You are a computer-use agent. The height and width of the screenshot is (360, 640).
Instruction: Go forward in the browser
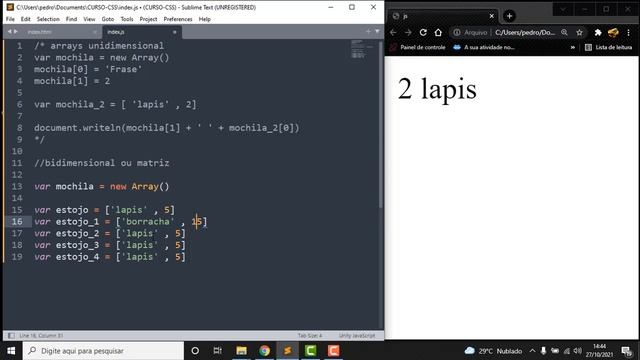tap(408, 33)
